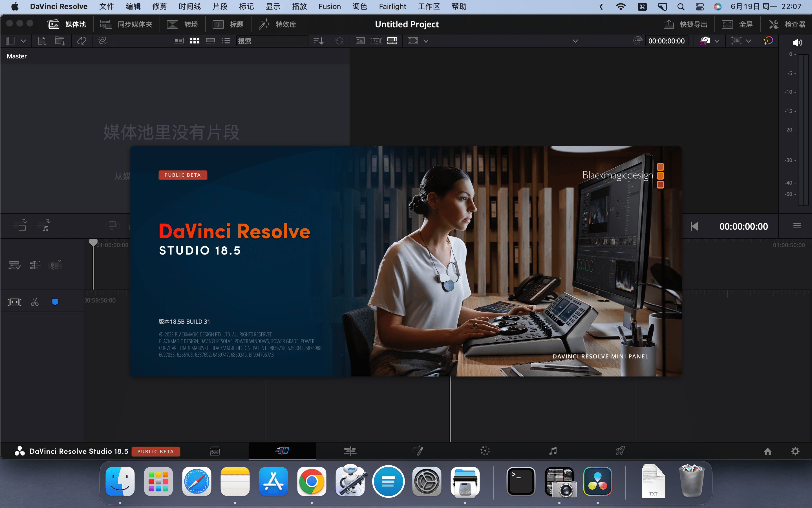This screenshot has height=508, width=812.
Task: Open the timeline name dropdown in viewer
Action: 575,41
